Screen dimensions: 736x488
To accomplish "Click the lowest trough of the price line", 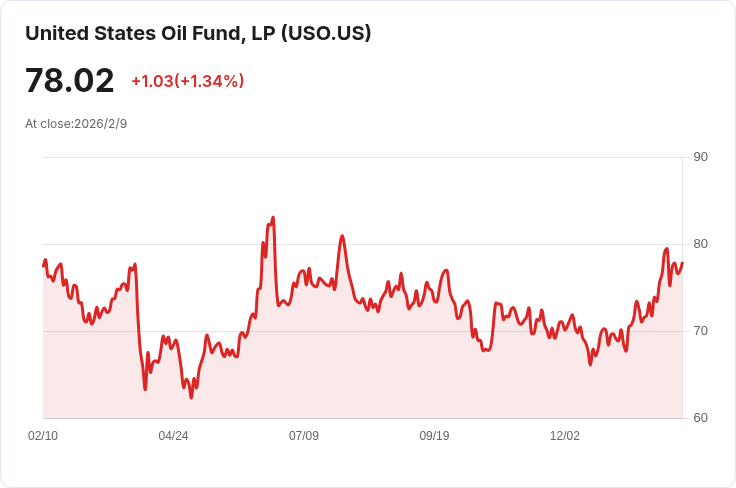I will click(x=191, y=397).
